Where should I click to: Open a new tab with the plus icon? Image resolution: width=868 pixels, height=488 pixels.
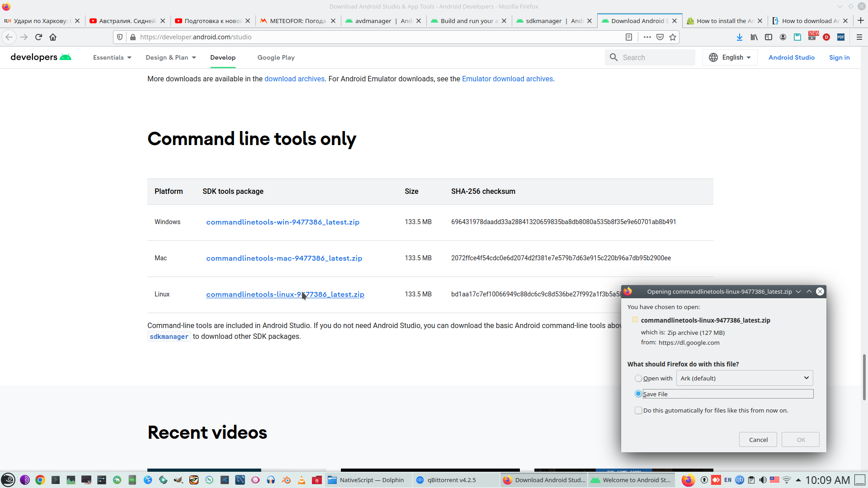(x=860, y=21)
